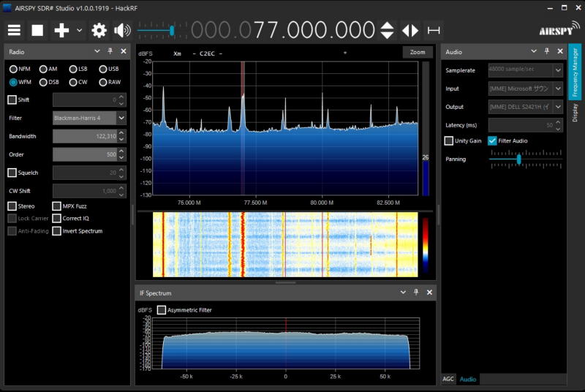Enable the Invert Spectrum checkbox
This screenshot has height=392, width=585.
click(x=57, y=231)
